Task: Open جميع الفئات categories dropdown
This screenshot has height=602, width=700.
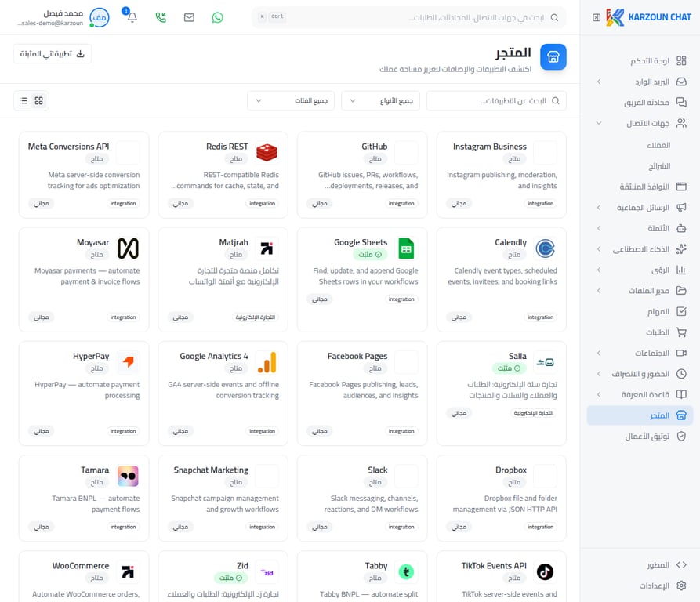Action: point(291,101)
